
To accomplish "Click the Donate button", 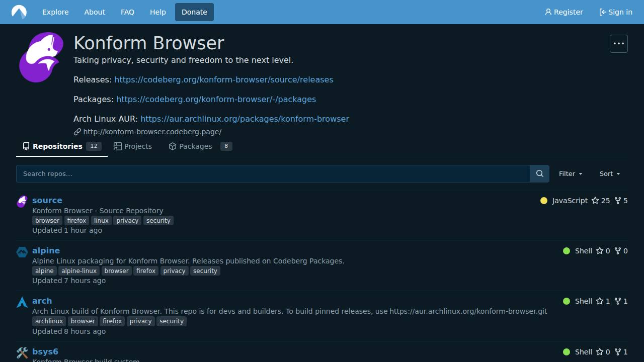I will [x=194, y=12].
